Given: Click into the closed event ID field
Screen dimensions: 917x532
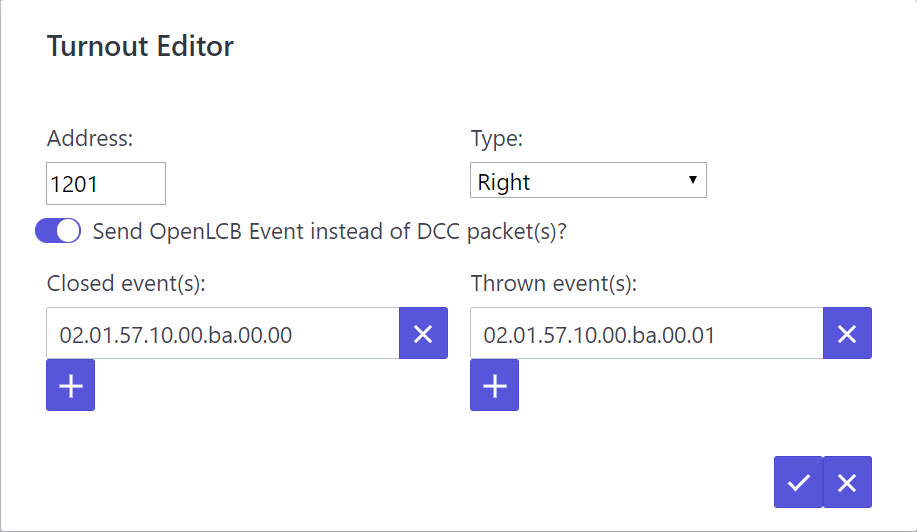Looking at the screenshot, I should pos(223,333).
